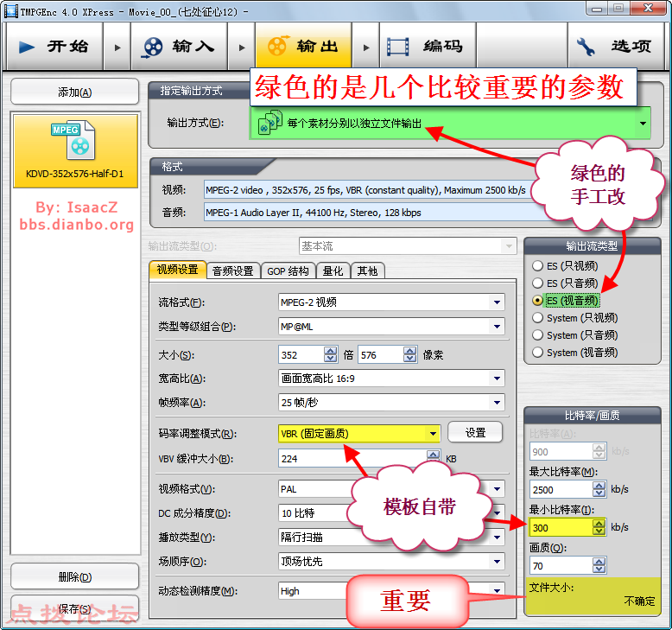
Task: Select the KDVD-352x576-Half-D1 MPEG template thumbnail
Action: [75, 151]
